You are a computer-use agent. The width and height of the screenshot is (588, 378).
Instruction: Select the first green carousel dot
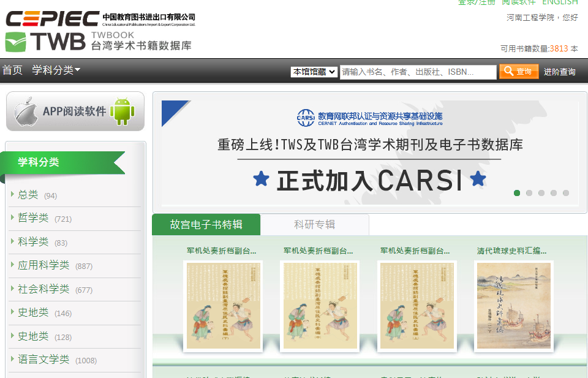click(x=517, y=193)
